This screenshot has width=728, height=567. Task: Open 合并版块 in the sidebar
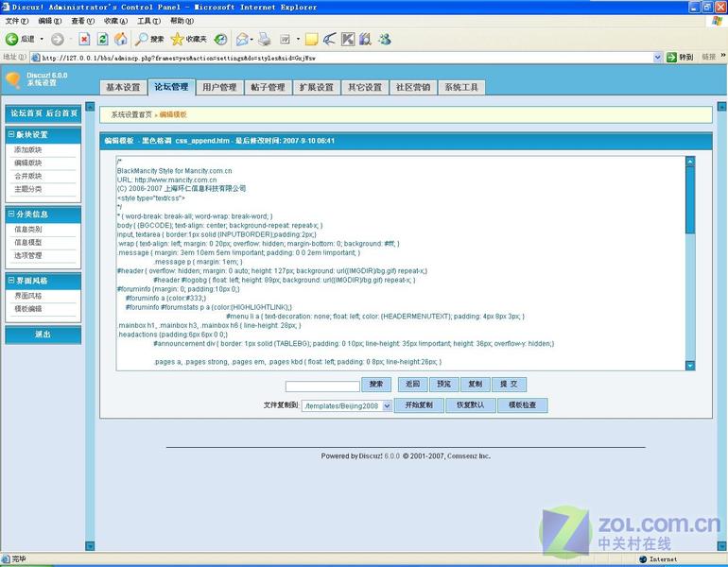point(27,176)
